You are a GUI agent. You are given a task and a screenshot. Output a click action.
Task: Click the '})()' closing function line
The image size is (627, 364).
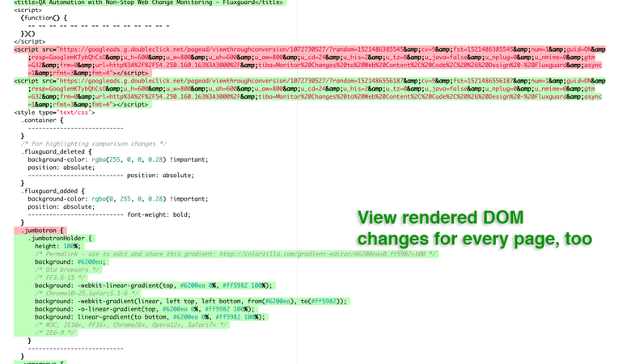pos(28,34)
